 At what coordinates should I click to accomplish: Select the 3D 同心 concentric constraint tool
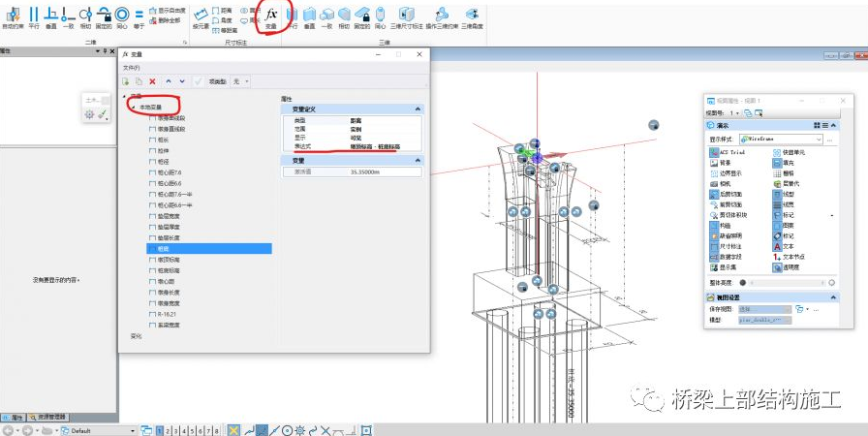pyautogui.click(x=380, y=17)
